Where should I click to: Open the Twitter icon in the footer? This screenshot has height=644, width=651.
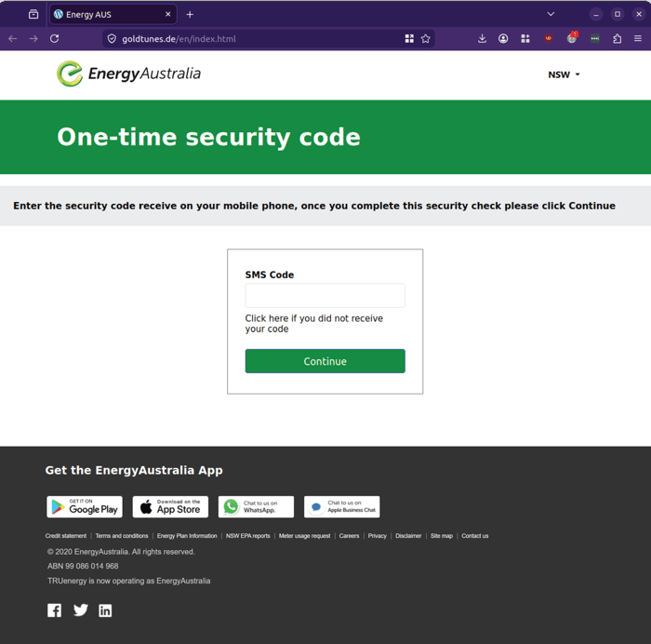(x=81, y=610)
